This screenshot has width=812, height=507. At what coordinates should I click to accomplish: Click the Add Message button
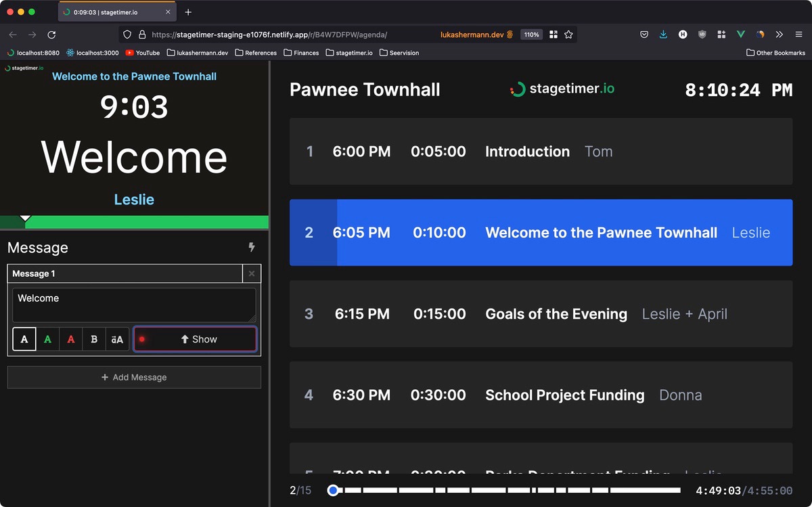[x=134, y=378]
